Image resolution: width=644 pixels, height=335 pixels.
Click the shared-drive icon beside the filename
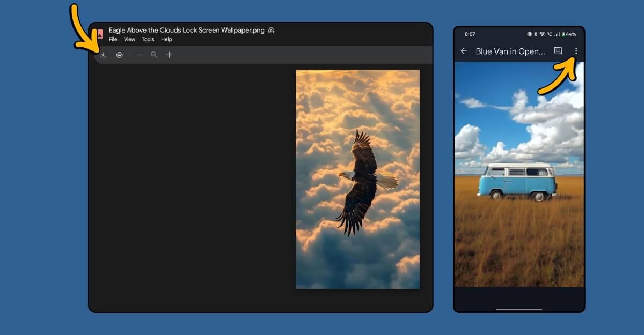pos(271,30)
